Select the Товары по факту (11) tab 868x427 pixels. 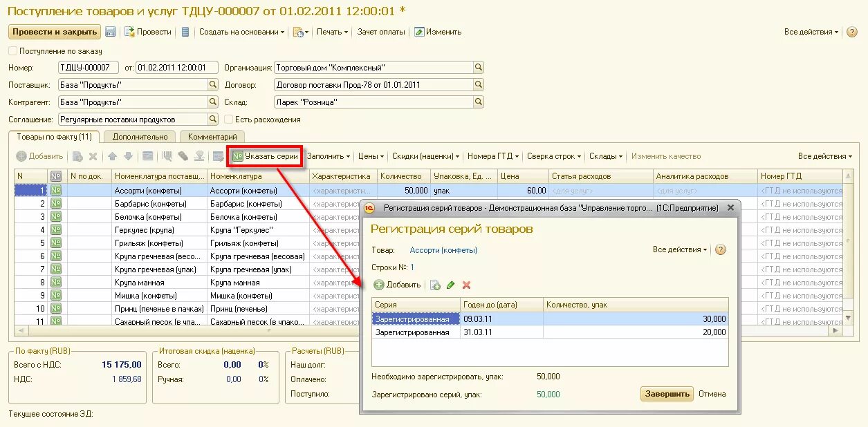click(55, 137)
